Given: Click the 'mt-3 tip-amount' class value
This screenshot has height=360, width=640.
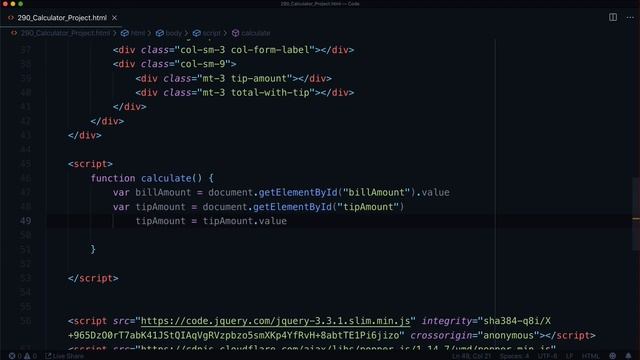Looking at the screenshot, I should [x=245, y=78].
